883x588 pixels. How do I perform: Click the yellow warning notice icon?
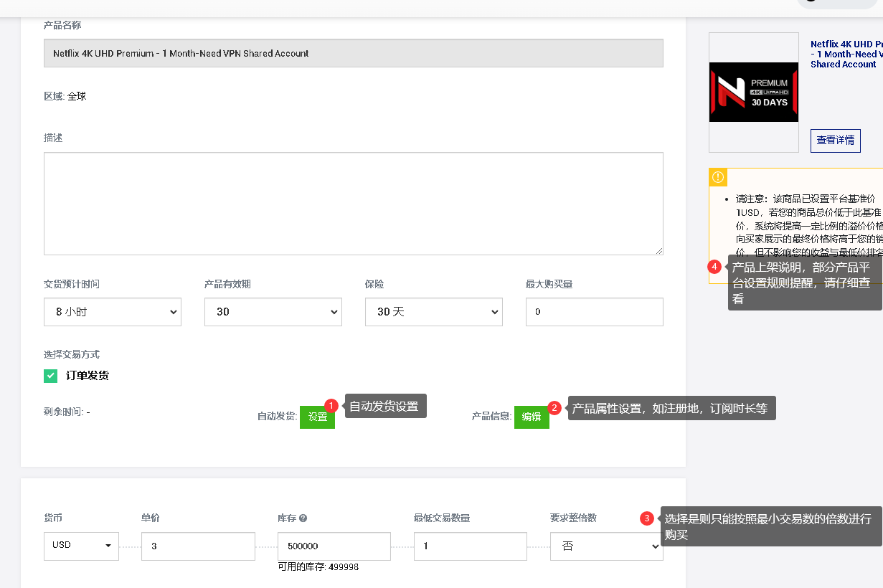[x=718, y=177]
